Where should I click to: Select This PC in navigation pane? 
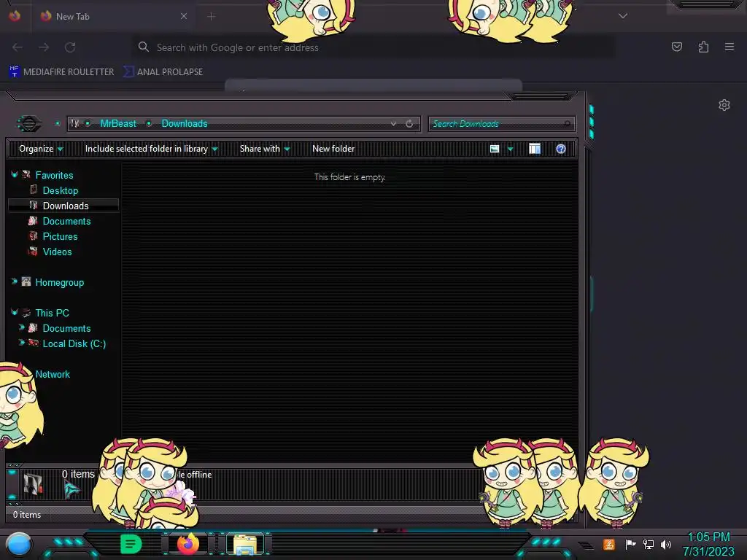52,313
